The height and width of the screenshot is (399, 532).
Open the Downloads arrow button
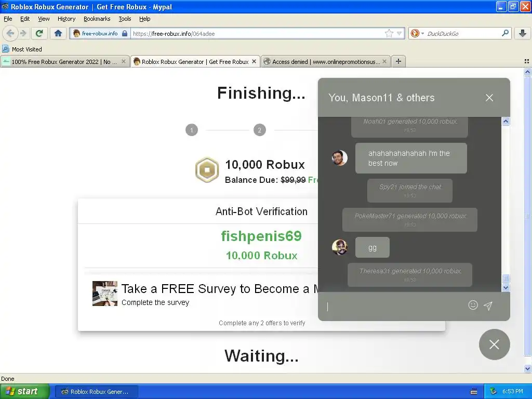click(523, 33)
